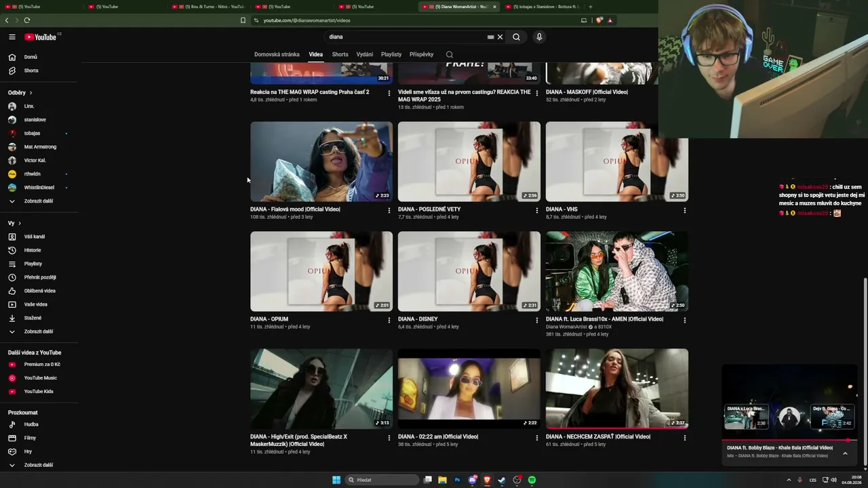Open Windows Start menu
The height and width of the screenshot is (488, 868).
[x=336, y=480]
